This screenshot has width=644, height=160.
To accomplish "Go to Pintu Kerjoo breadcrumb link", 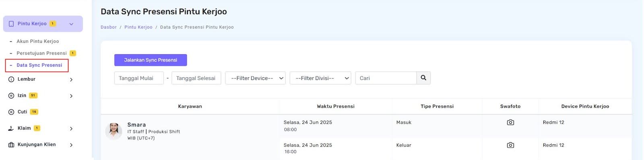I will (138, 27).
